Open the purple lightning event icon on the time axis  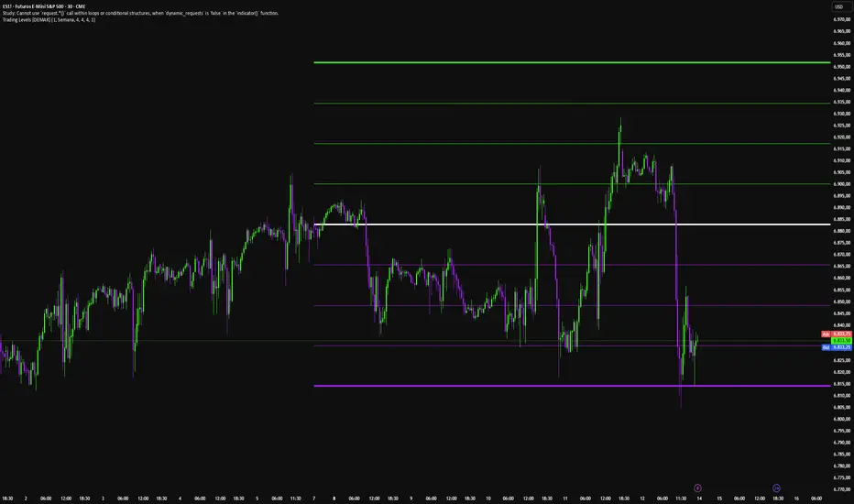[697, 488]
